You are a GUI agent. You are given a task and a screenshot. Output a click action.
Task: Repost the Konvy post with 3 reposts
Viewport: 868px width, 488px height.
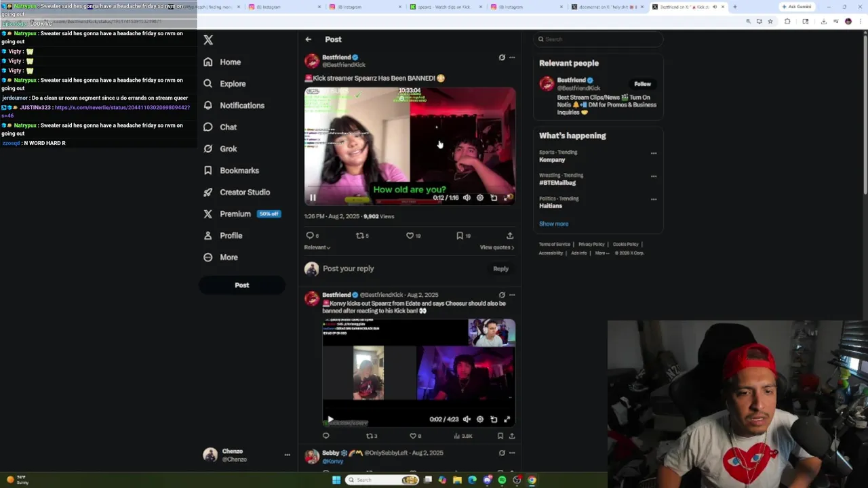(371, 436)
